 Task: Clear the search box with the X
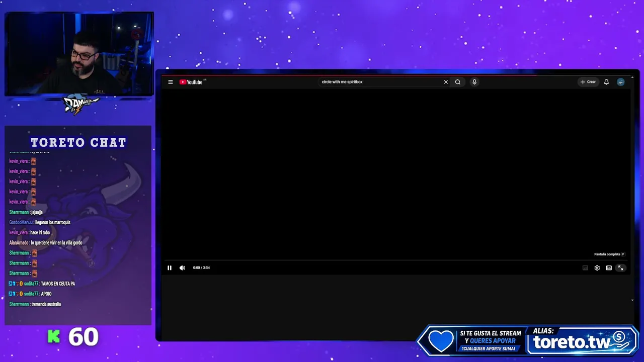(x=446, y=82)
